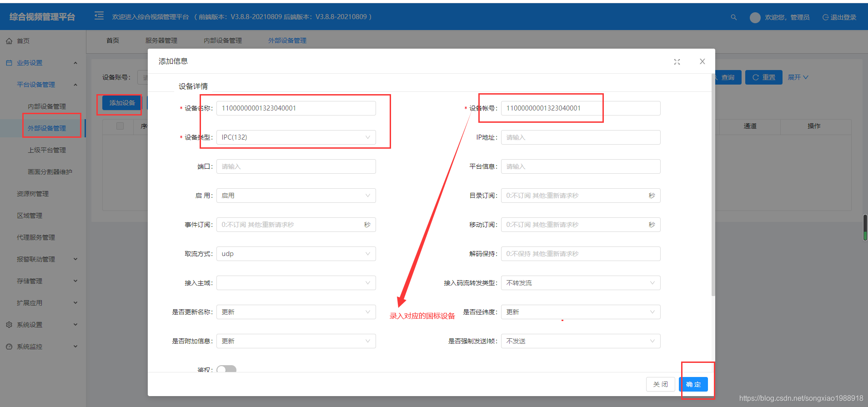Tick the table header select-all checkbox

click(x=120, y=126)
